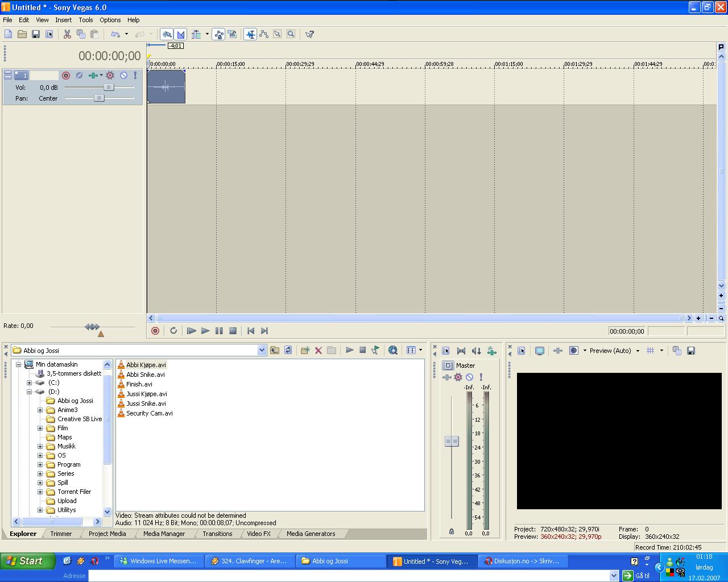
Task: Delete selected file with red X icon
Action: (x=318, y=350)
